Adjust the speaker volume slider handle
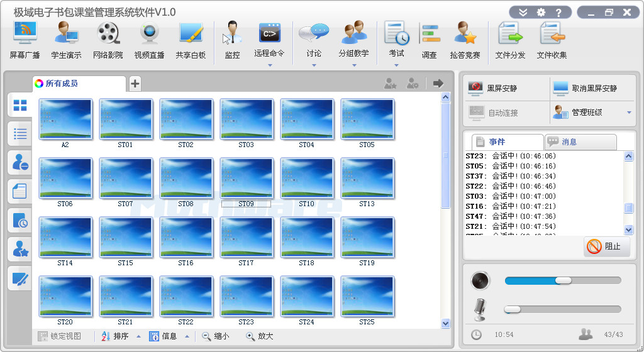Image resolution: width=644 pixels, height=352 pixels. point(563,280)
